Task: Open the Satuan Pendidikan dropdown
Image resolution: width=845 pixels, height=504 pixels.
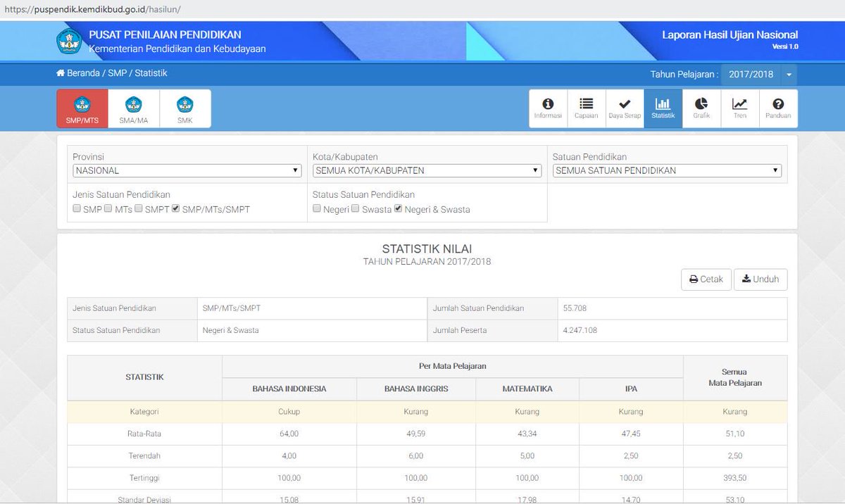Action: 667,170
